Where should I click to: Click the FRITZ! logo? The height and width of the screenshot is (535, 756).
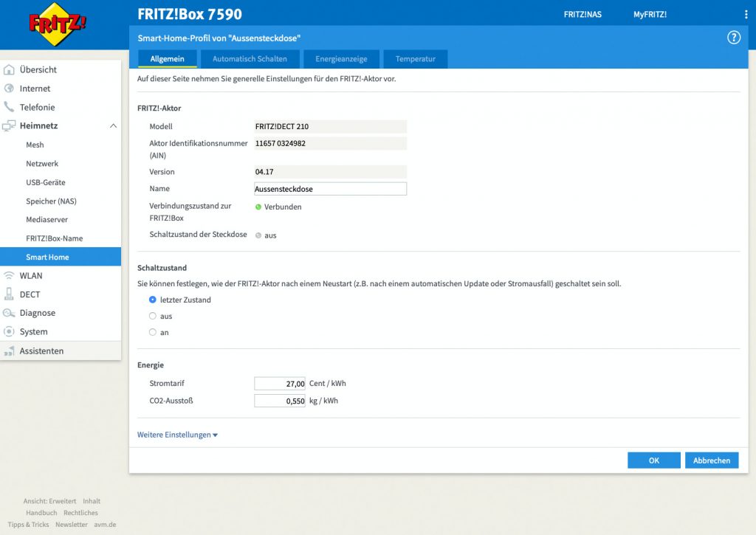click(x=58, y=24)
